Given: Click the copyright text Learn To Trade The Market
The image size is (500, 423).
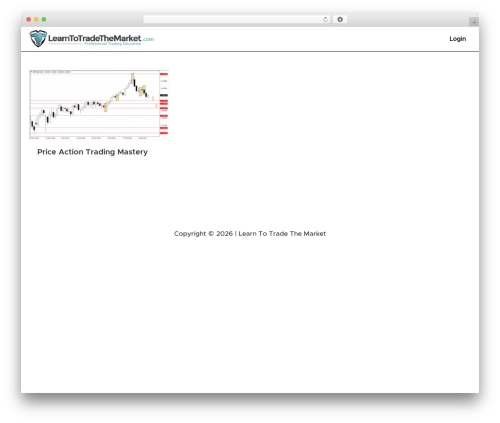Looking at the screenshot, I should tap(282, 234).
